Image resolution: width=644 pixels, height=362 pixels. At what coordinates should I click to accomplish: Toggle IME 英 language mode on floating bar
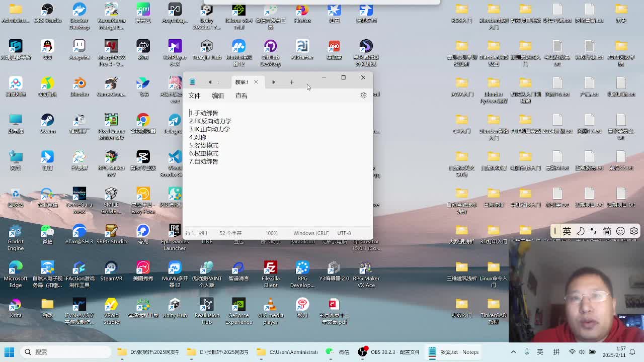[567, 231]
